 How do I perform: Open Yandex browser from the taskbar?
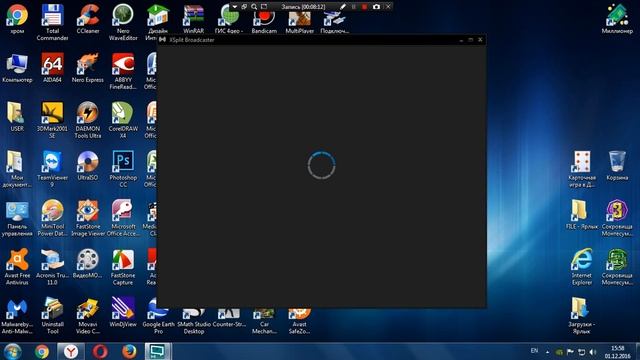tap(71, 351)
